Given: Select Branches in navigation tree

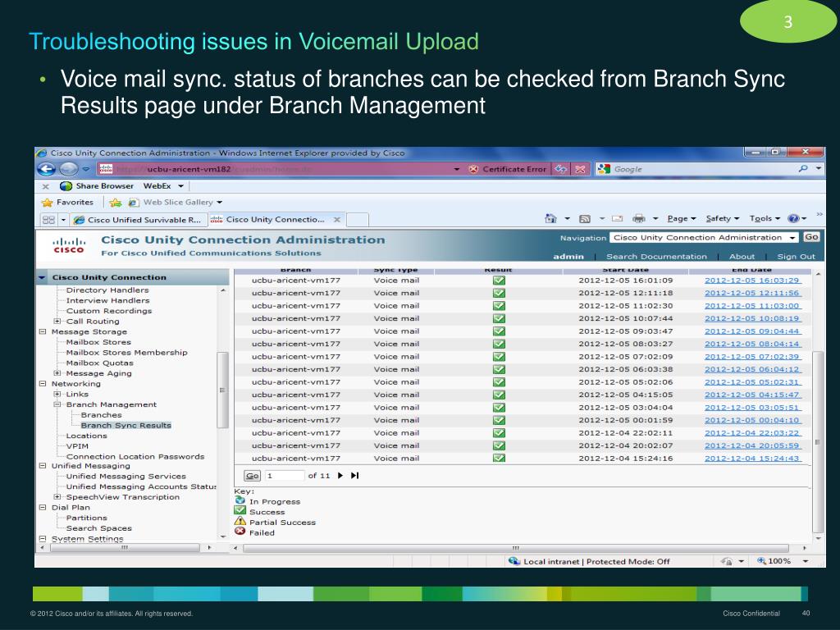Looking at the screenshot, I should [x=101, y=415].
